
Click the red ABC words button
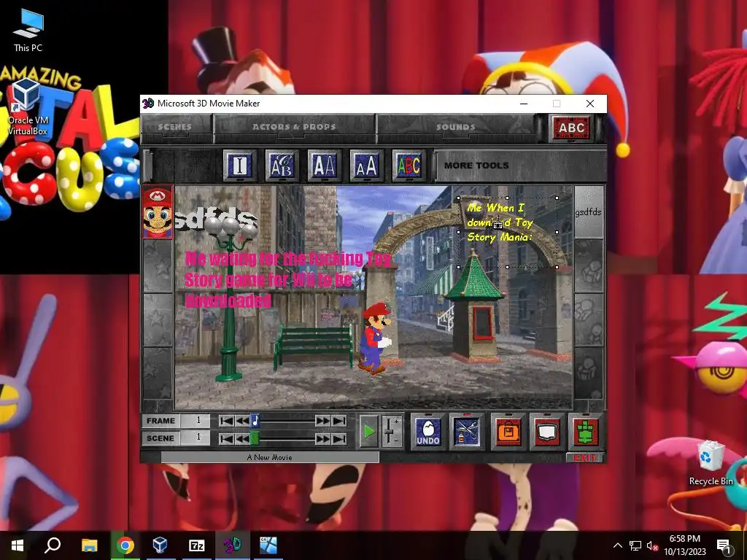(x=571, y=128)
